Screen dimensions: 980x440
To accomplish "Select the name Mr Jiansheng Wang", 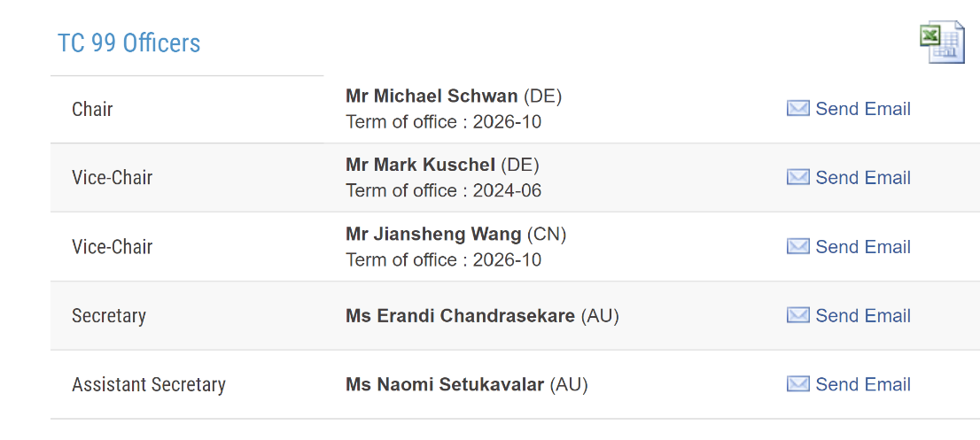I will coord(433,235).
